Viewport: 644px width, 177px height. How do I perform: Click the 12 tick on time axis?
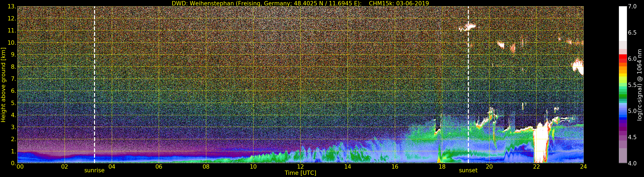tap(300, 166)
